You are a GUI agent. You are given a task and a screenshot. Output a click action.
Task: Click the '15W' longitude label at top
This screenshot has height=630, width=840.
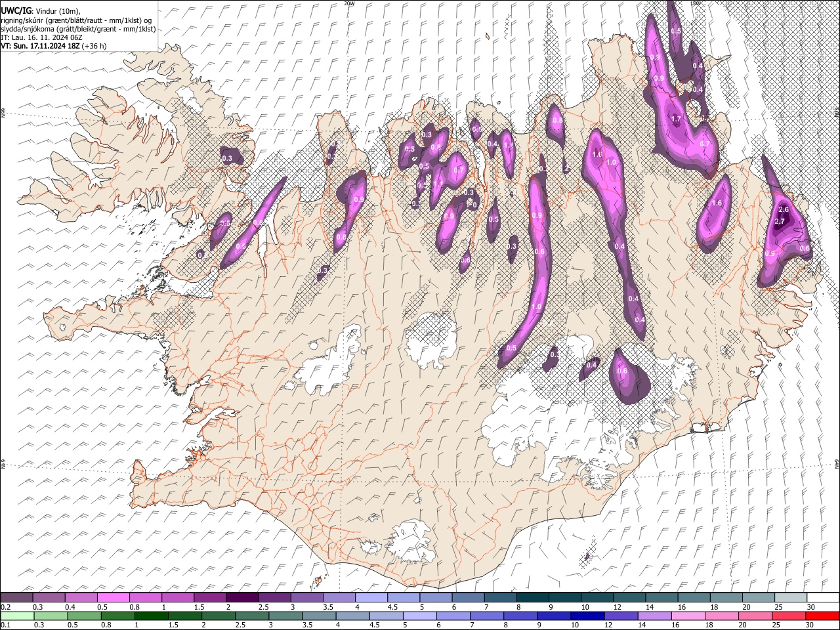(x=695, y=3)
